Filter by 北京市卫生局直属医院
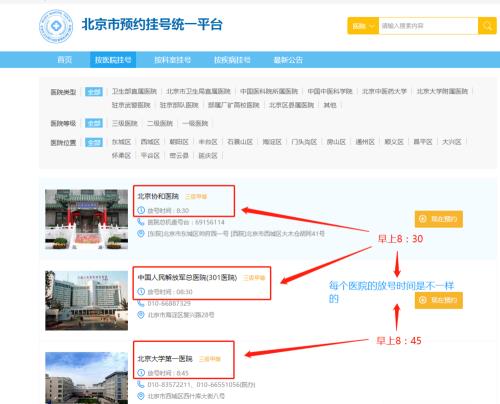This screenshot has height=404, width=500. 198,91
